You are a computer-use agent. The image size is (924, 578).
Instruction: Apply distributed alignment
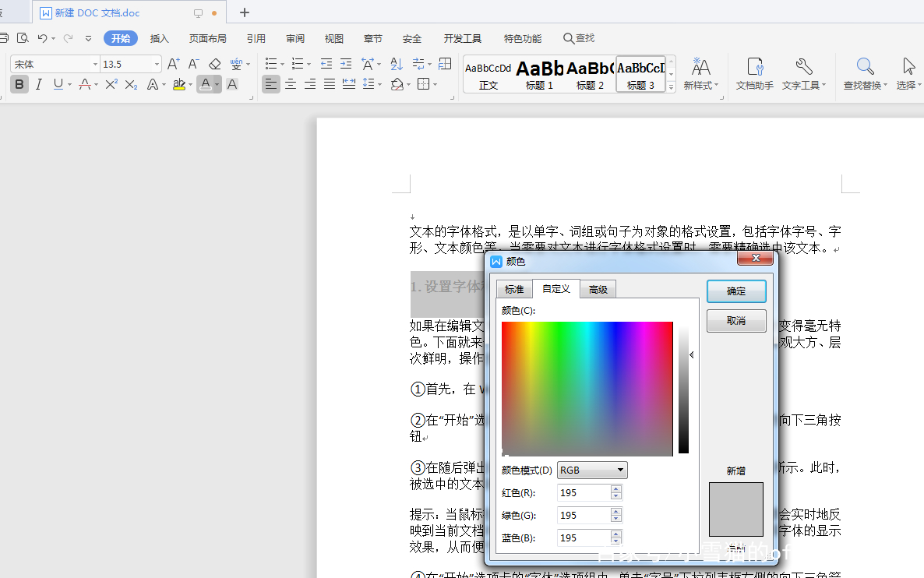[349, 84]
